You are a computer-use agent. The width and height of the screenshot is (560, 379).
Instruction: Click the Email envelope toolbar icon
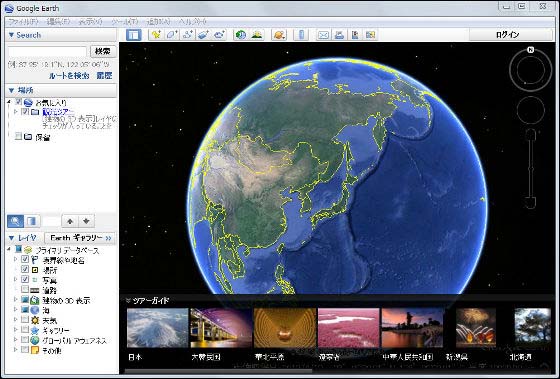pyautogui.click(x=323, y=35)
